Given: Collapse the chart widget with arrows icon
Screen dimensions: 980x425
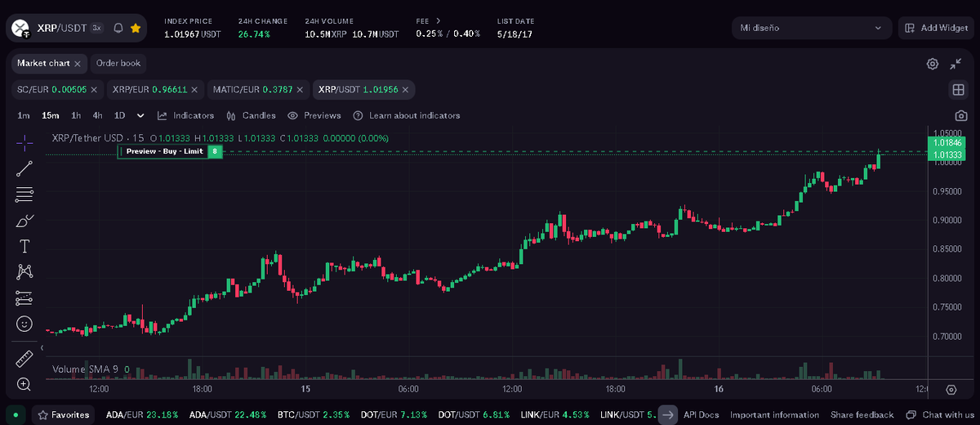Looking at the screenshot, I should 955,64.
